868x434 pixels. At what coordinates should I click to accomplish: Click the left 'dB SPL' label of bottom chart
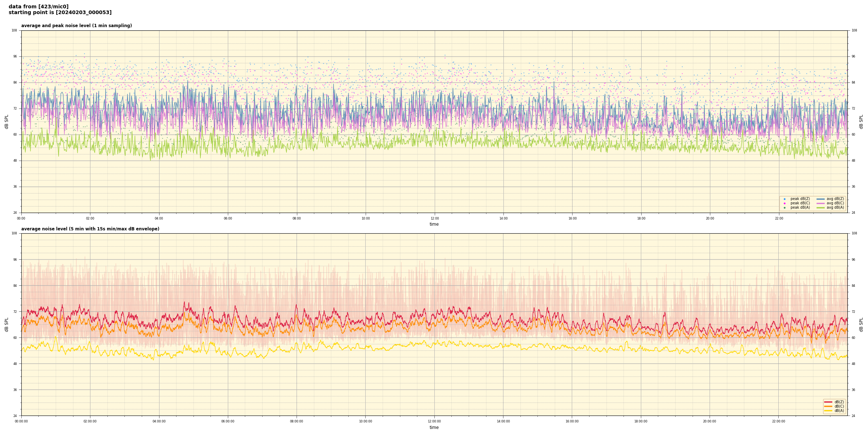point(7,324)
